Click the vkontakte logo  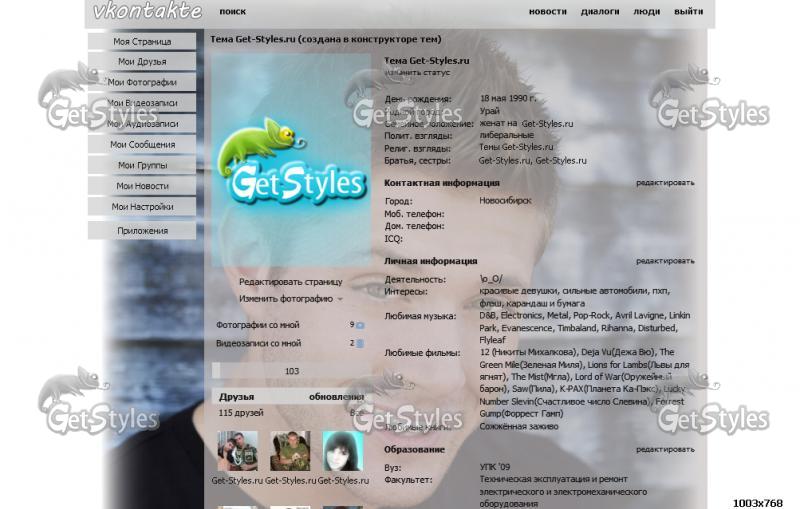(147, 11)
